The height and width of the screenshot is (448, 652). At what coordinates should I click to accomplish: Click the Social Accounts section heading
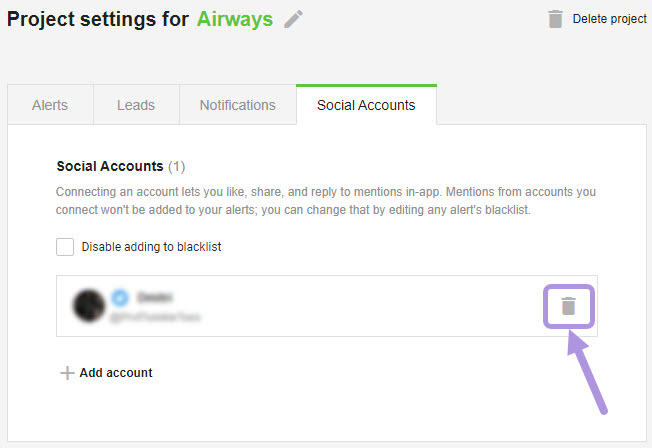click(110, 166)
